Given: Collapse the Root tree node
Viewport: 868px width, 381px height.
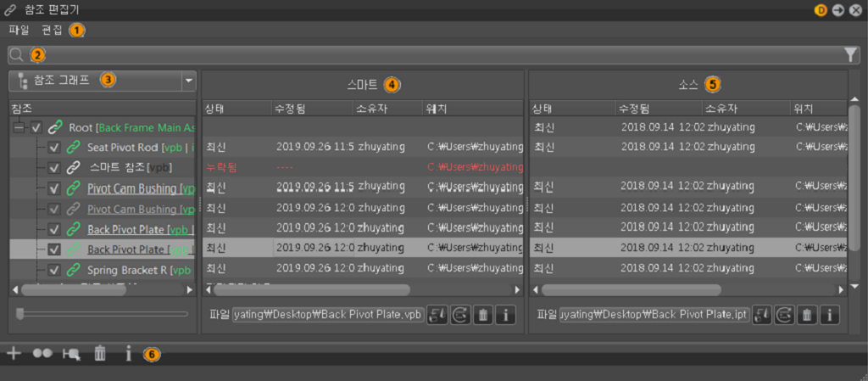Looking at the screenshot, I should (x=20, y=128).
